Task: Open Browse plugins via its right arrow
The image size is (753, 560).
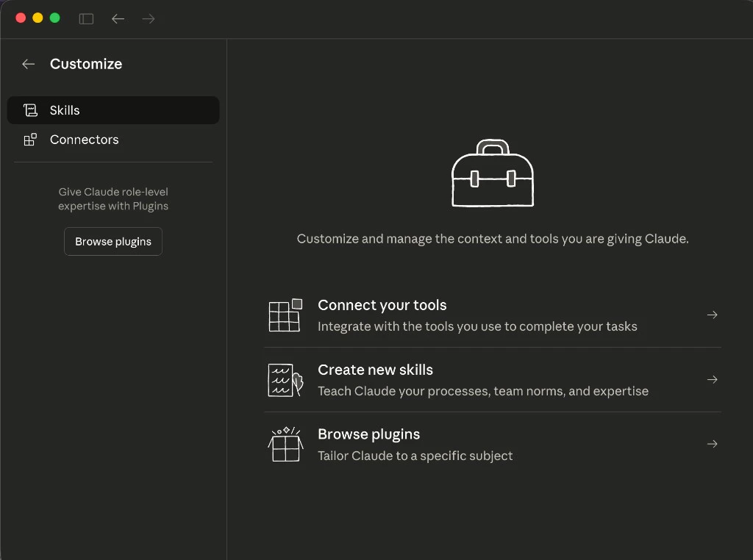Action: (712, 443)
